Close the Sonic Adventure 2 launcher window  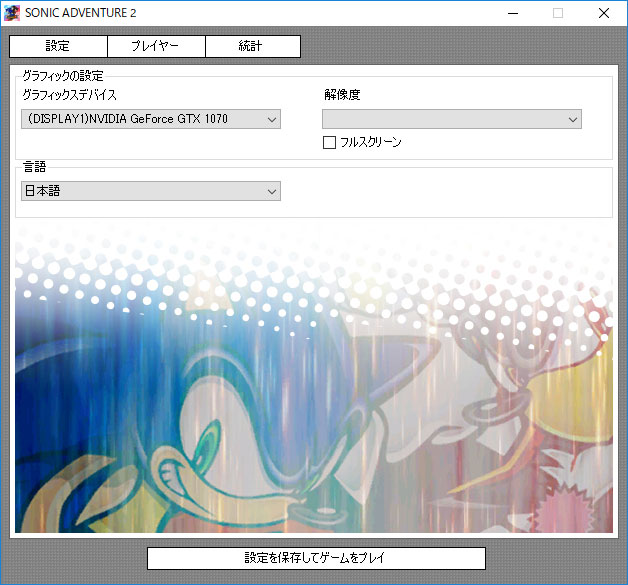click(x=604, y=13)
